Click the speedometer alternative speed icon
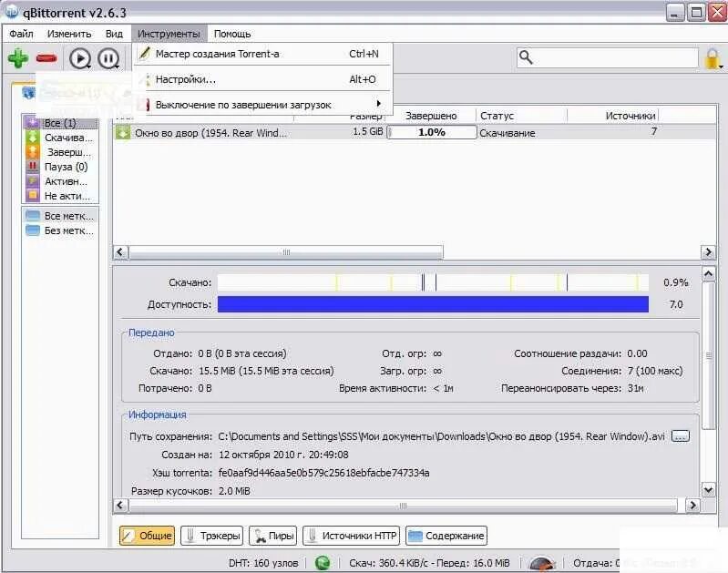Viewport: 728px width, 573px height. coord(542,564)
